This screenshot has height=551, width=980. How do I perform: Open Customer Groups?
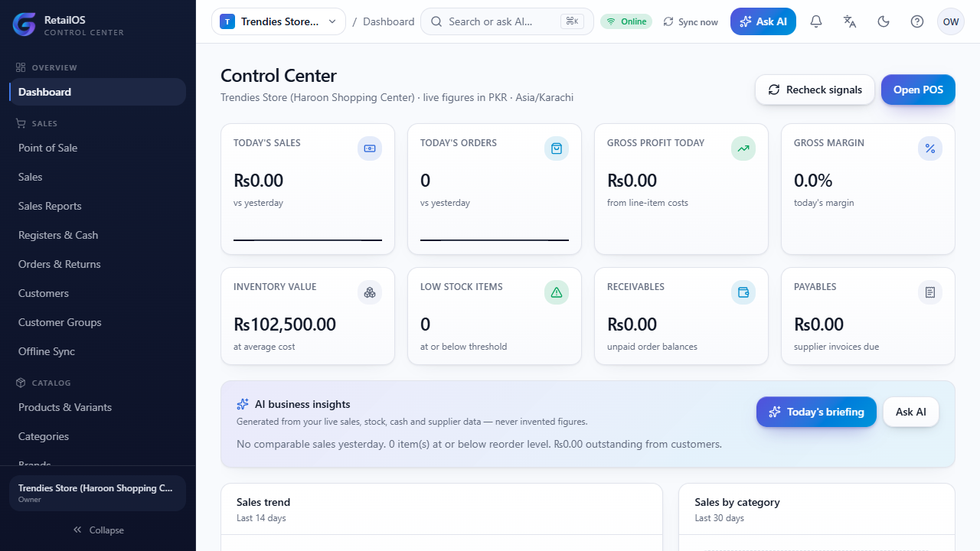97,322
